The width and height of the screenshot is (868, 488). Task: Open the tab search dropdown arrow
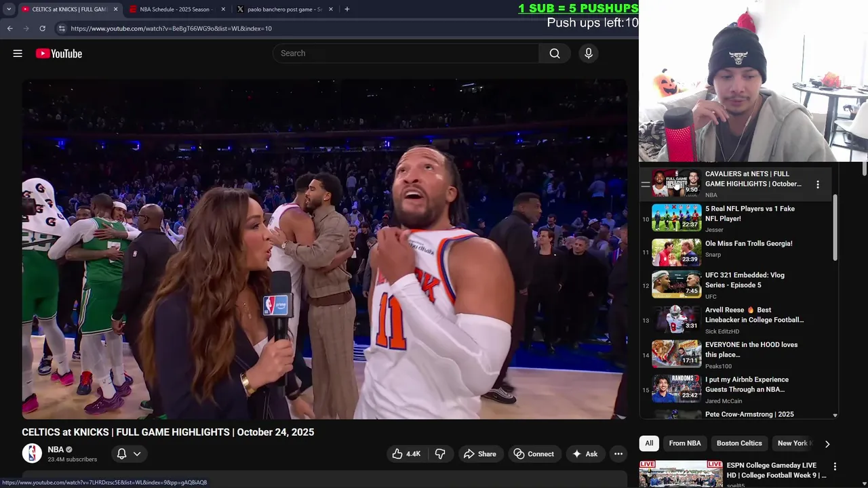click(x=9, y=9)
